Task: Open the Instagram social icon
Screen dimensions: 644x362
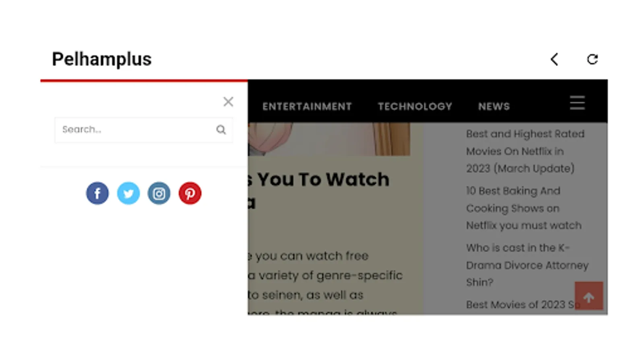Action: pos(159,193)
